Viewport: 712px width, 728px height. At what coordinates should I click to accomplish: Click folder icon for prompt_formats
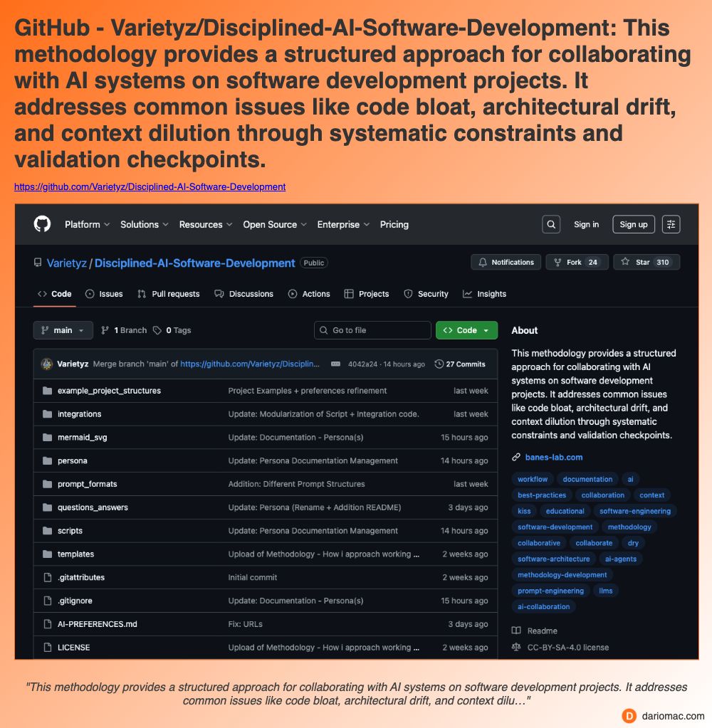point(47,484)
